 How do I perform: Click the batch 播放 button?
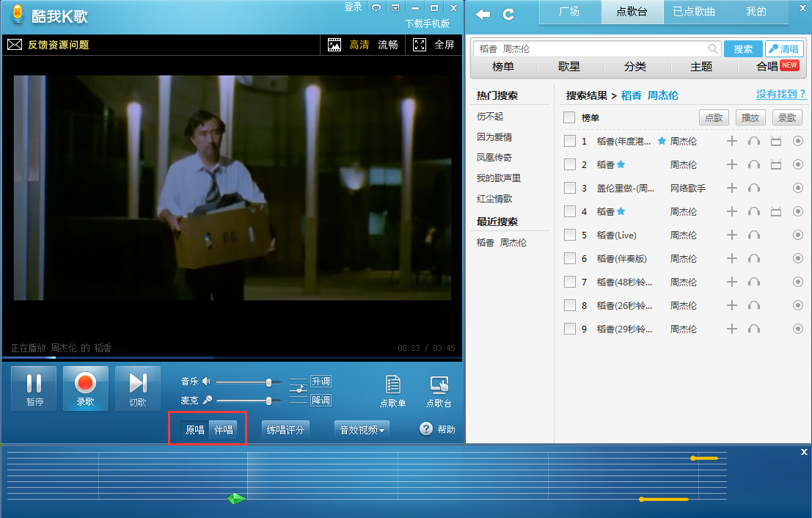tap(750, 117)
